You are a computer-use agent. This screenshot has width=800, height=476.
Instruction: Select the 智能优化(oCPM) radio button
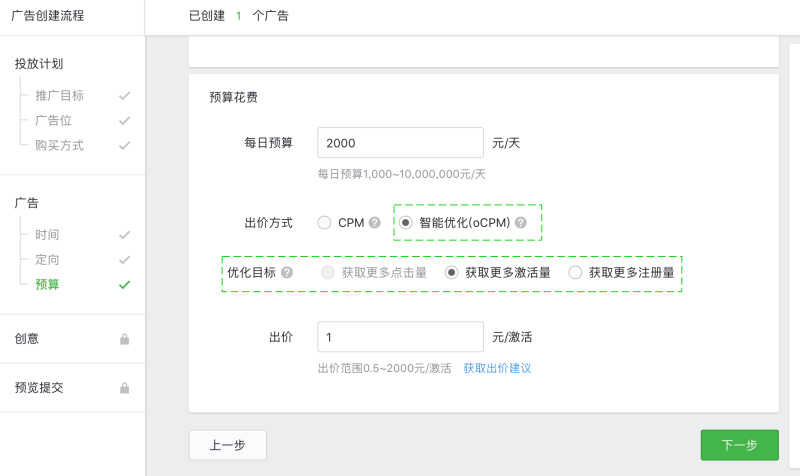coord(405,223)
